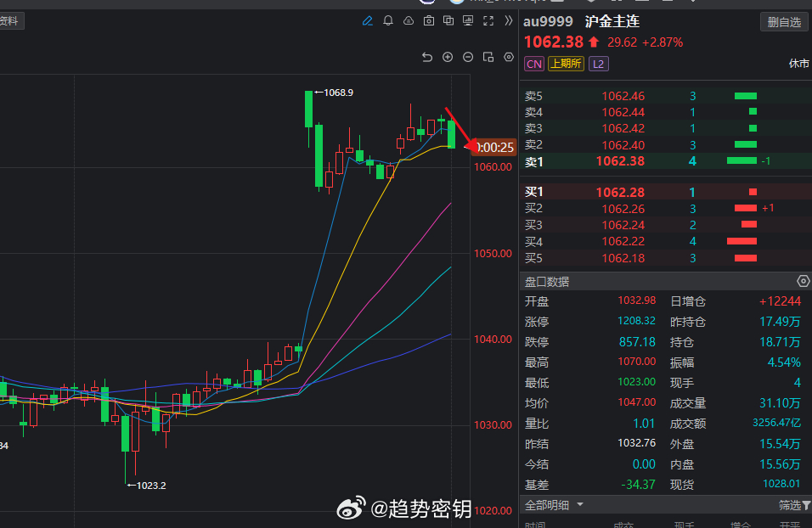Open the chart compare overlay icon

(x=448, y=20)
